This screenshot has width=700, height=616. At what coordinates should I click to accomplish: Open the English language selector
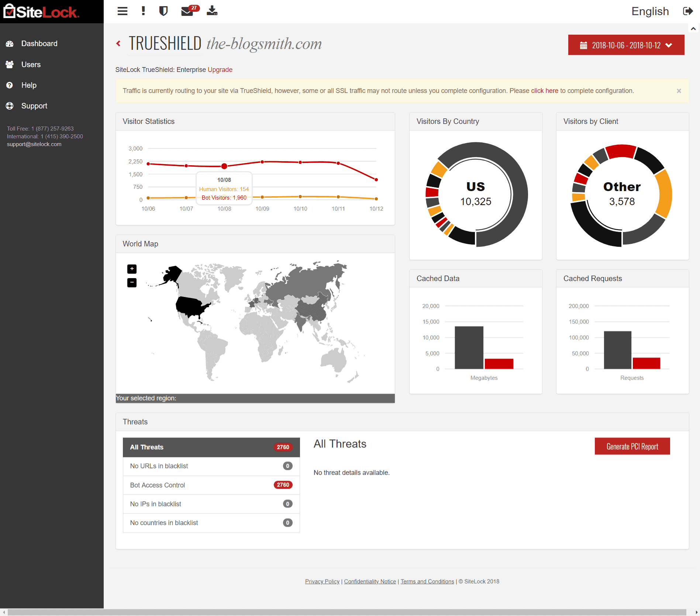coord(650,11)
